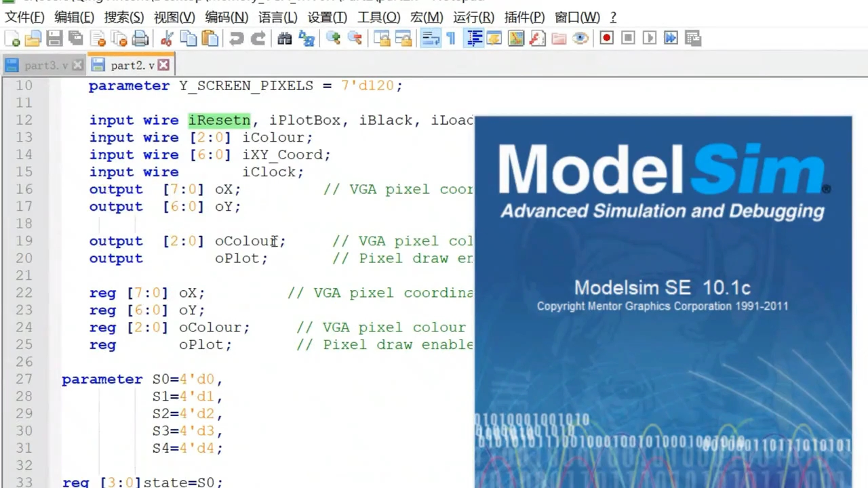
Task: Click the Zoom Out magnifier icon
Action: click(x=355, y=38)
